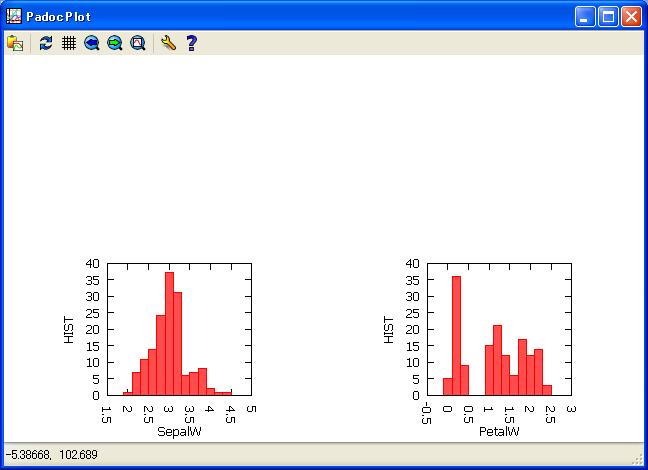Image resolution: width=648 pixels, height=470 pixels.
Task: Click the copy plot to clipboard icon
Action: [15, 43]
